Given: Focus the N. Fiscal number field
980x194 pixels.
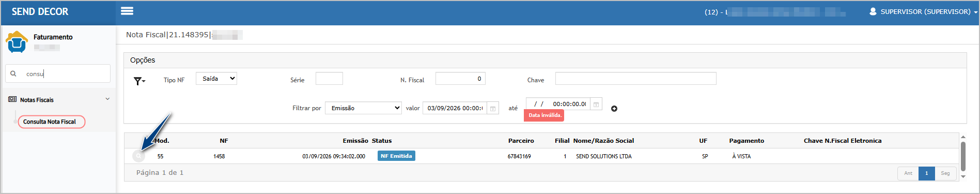Looking at the screenshot, I should [x=460, y=79].
